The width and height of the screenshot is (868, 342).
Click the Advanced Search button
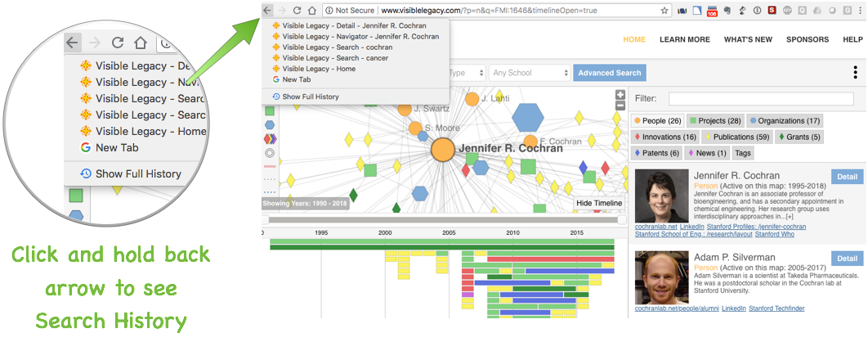pyautogui.click(x=610, y=73)
